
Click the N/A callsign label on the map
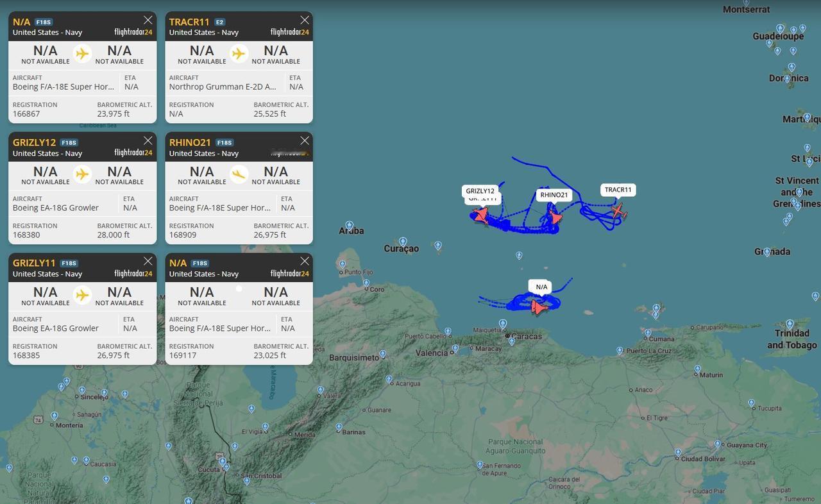pyautogui.click(x=541, y=287)
